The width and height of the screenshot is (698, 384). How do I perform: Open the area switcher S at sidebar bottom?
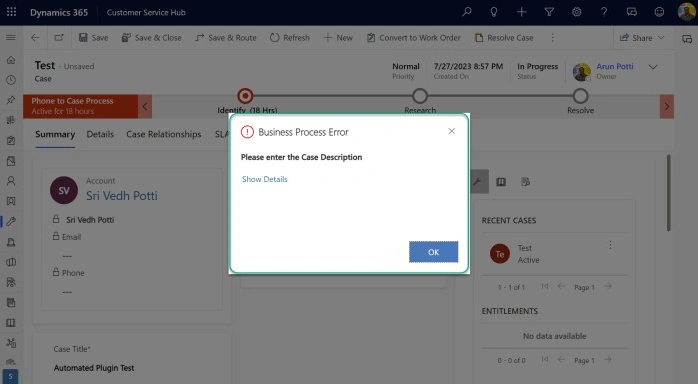[10, 376]
